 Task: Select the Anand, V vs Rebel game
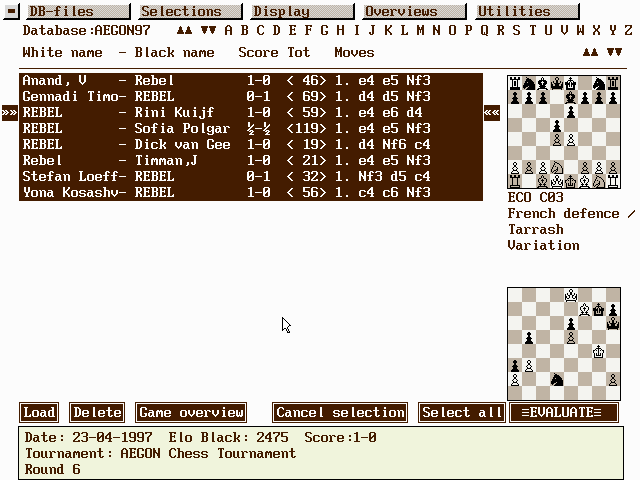[x=250, y=81]
